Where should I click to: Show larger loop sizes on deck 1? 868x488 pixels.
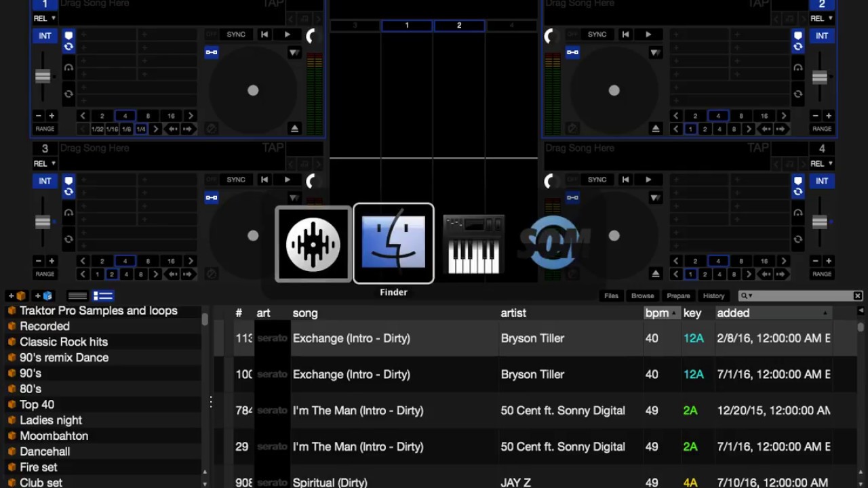pyautogui.click(x=191, y=116)
